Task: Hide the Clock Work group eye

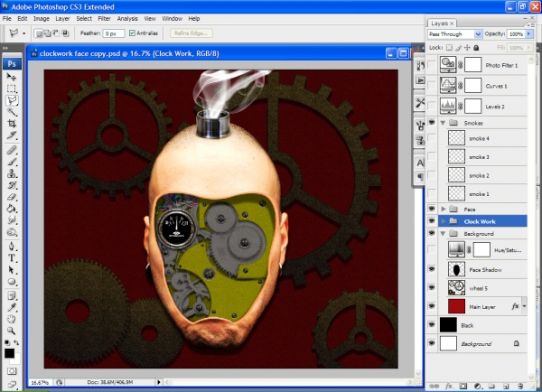Action: pyautogui.click(x=432, y=220)
